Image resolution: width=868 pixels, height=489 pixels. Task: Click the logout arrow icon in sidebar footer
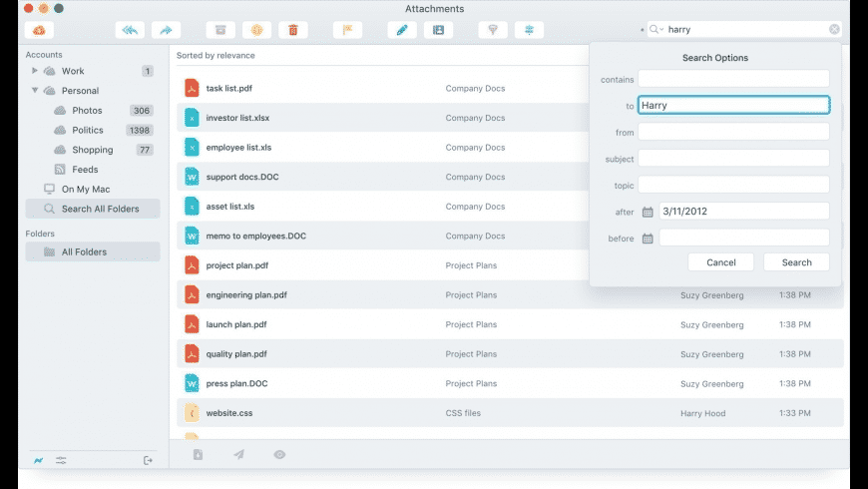(148, 460)
